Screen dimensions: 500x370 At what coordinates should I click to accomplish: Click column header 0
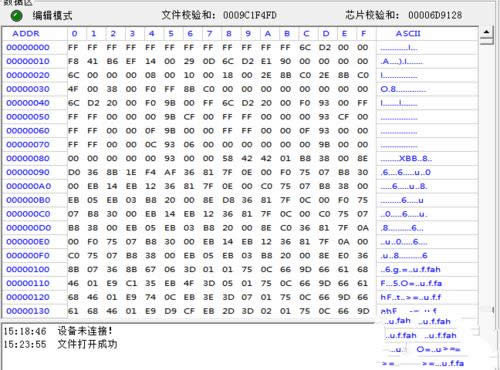(x=74, y=34)
